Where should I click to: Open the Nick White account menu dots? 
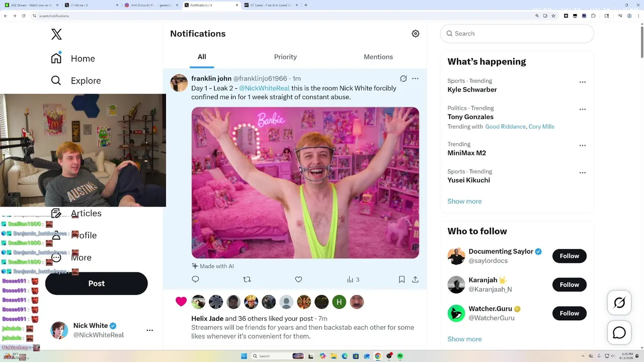[149, 330]
